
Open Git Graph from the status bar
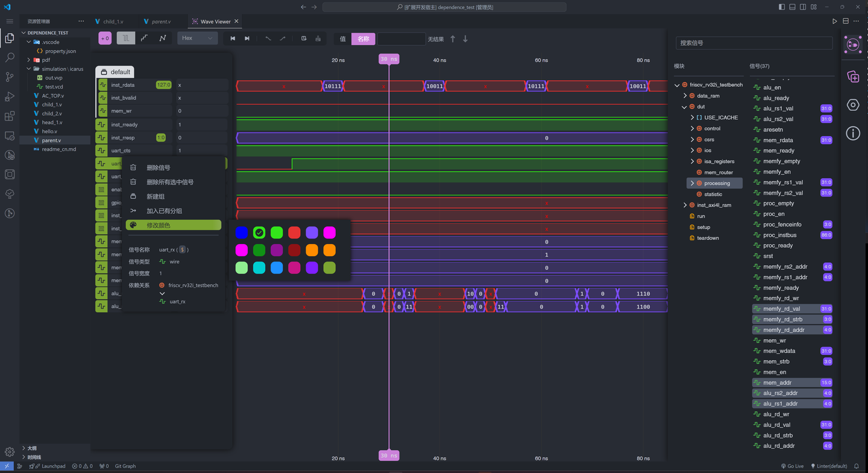[125, 466]
